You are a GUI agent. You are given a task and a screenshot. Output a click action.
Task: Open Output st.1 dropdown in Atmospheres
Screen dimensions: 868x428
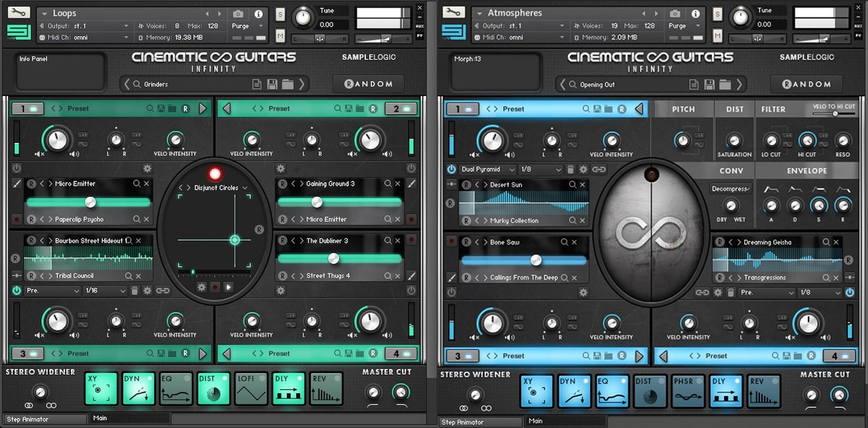521,26
